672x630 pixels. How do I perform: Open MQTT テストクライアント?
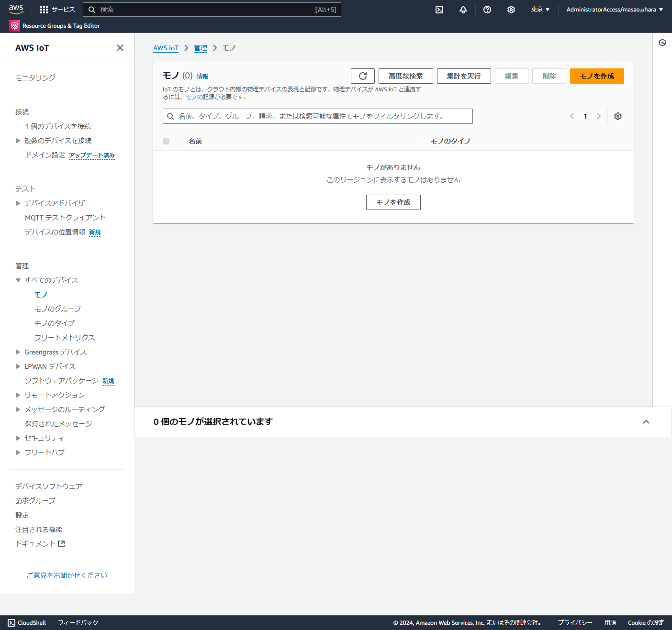click(65, 218)
